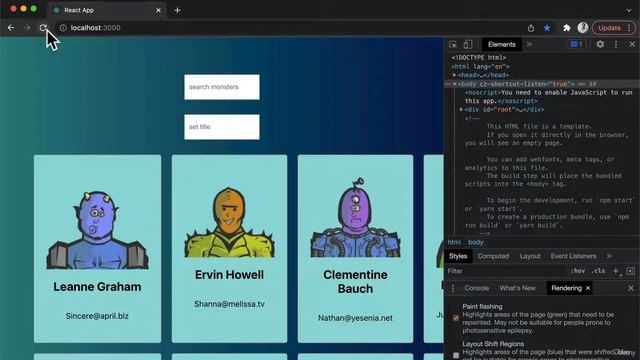Open the profile avatar menu
Viewport: 640px width, 360px height.
tap(582, 27)
